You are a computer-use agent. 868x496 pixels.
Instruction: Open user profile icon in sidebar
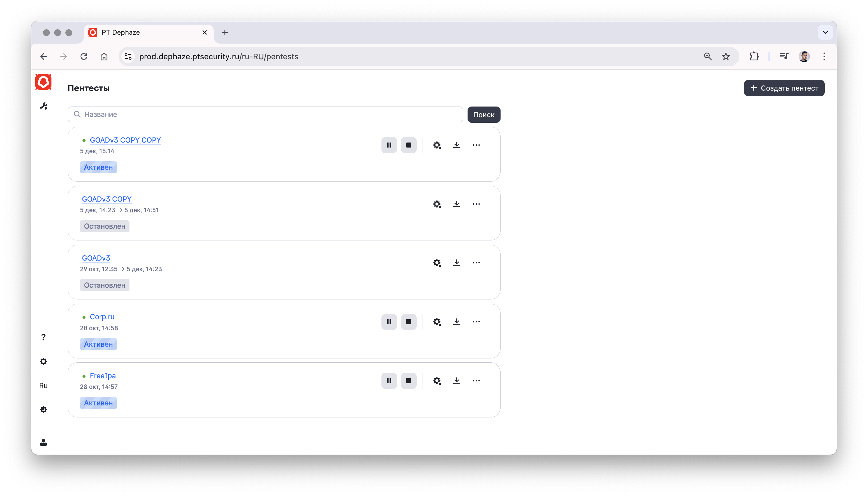tap(43, 442)
